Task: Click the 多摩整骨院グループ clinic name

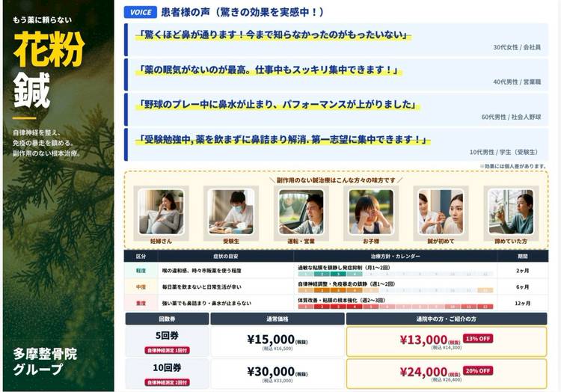Action: (45, 361)
